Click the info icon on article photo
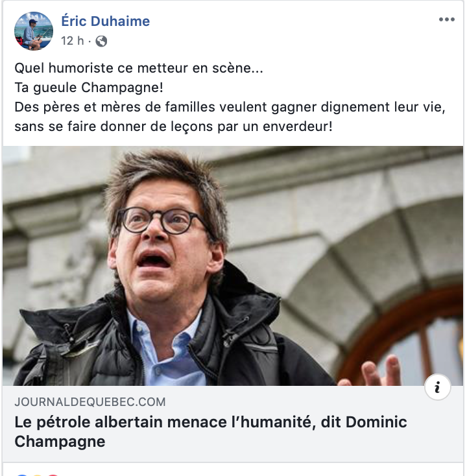The width and height of the screenshot is (467, 476). tap(437, 387)
